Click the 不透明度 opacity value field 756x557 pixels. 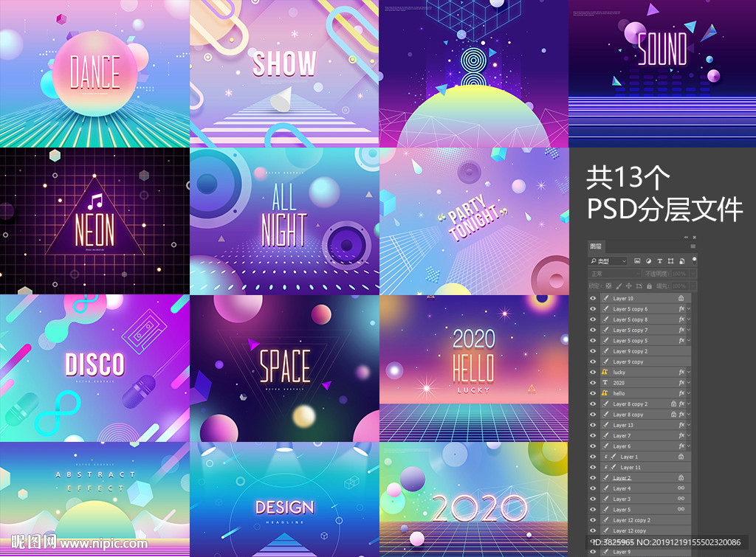click(679, 273)
